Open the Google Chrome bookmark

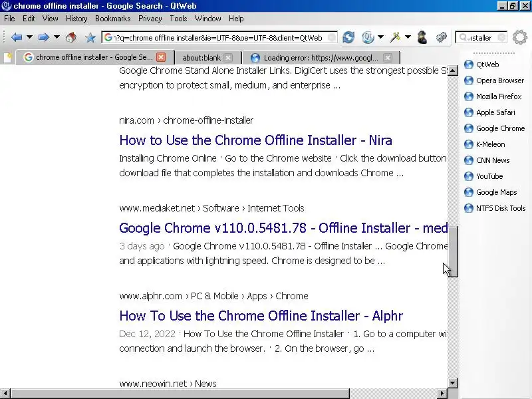point(494,128)
